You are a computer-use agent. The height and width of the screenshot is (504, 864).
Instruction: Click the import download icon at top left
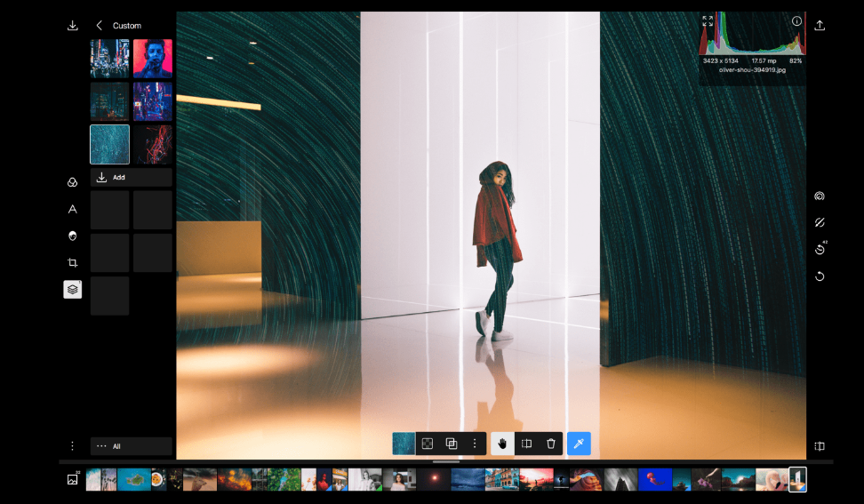click(72, 26)
